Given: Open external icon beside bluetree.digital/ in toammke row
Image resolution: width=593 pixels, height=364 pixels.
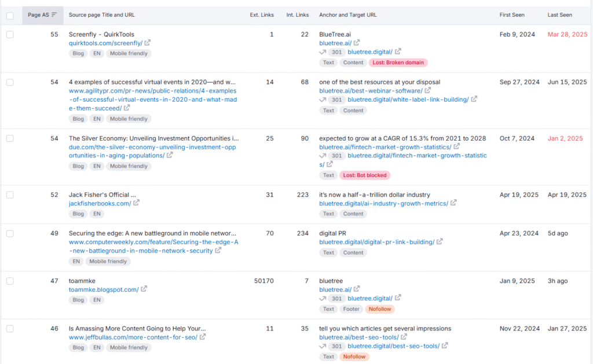Looking at the screenshot, I should click(x=398, y=298).
